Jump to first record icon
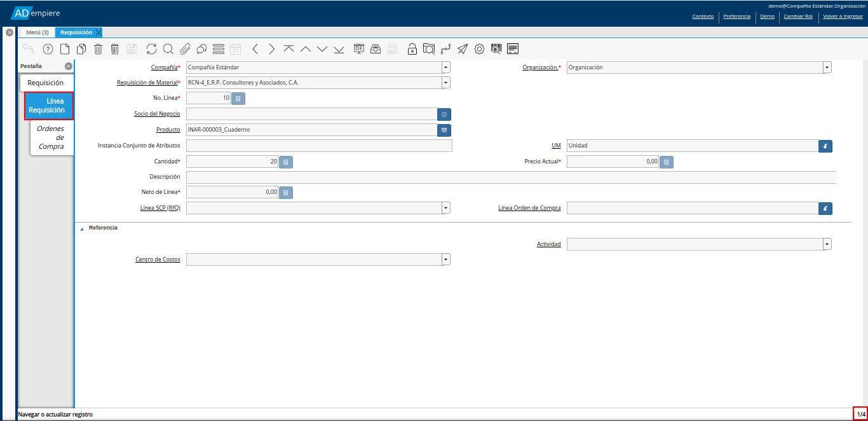Image resolution: width=868 pixels, height=421 pixels. [288, 49]
